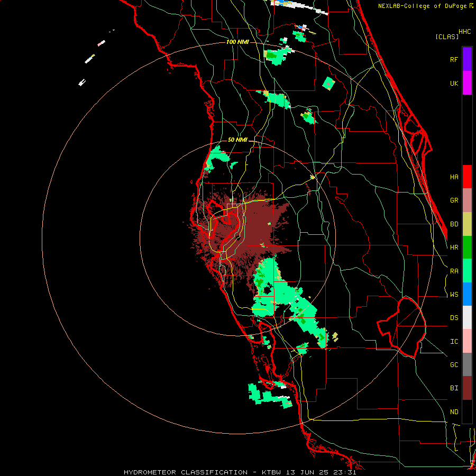Click the UK magenta legend swatch
Viewport: 476px width, 476px height.
[467, 83]
